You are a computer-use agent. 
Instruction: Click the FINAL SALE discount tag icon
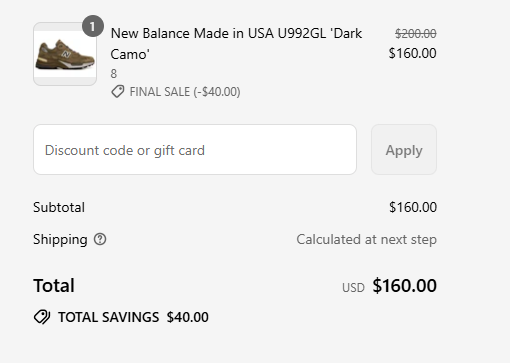pyautogui.click(x=118, y=92)
